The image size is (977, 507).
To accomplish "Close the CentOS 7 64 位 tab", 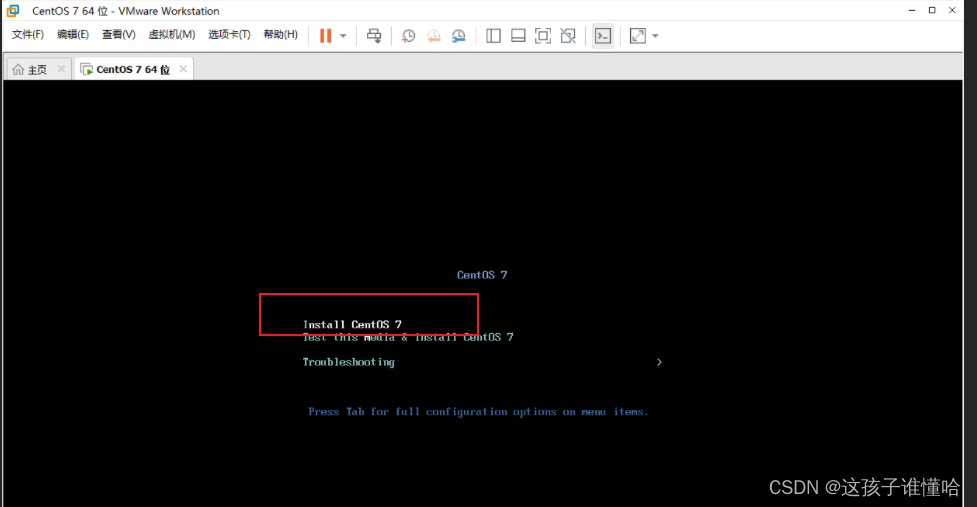I will click(x=183, y=69).
